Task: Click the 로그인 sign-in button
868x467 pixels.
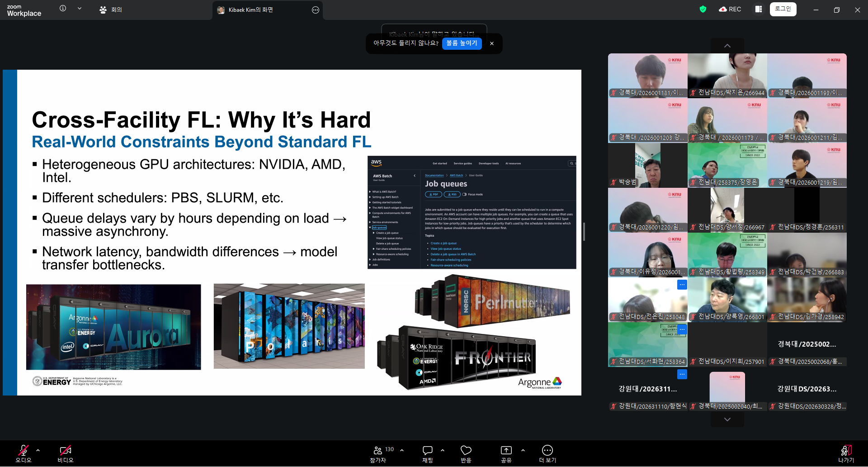Action: [x=783, y=9]
